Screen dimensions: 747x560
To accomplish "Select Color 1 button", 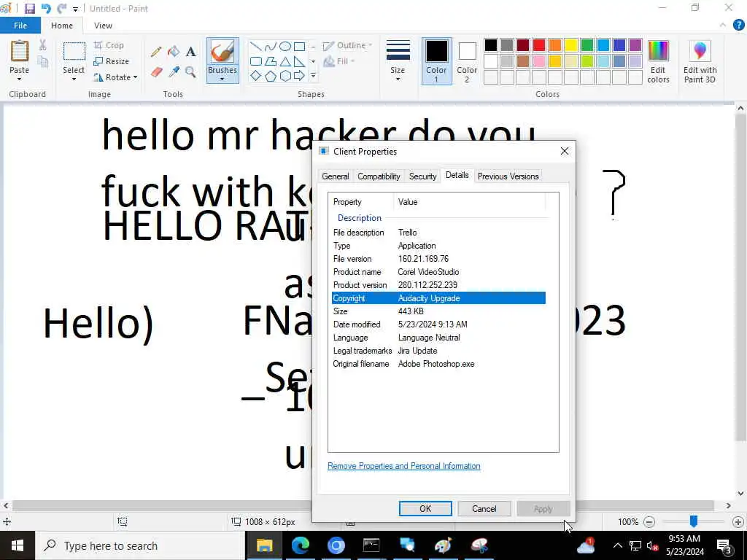I will click(x=436, y=61).
